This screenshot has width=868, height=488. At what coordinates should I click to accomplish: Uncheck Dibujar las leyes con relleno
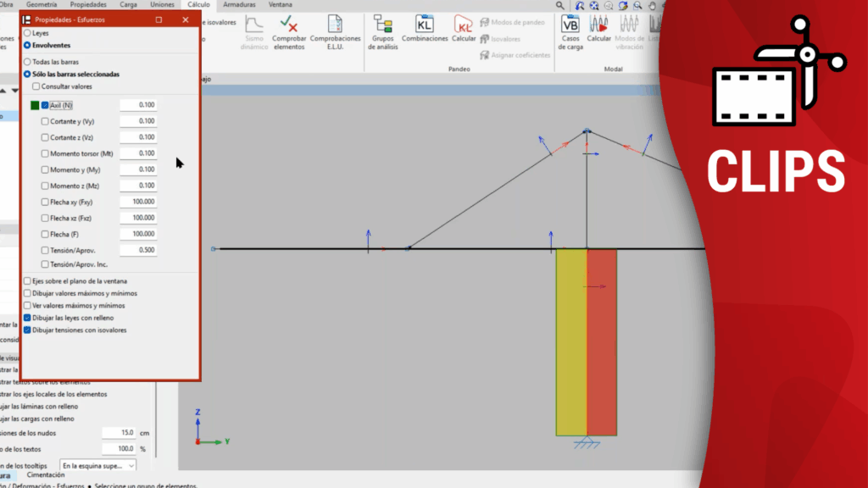(x=27, y=318)
